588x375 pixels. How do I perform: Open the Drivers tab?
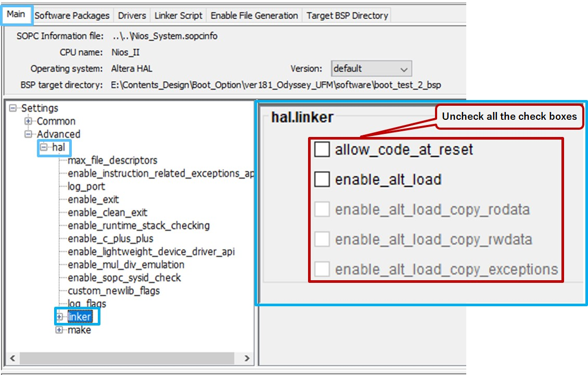(132, 15)
